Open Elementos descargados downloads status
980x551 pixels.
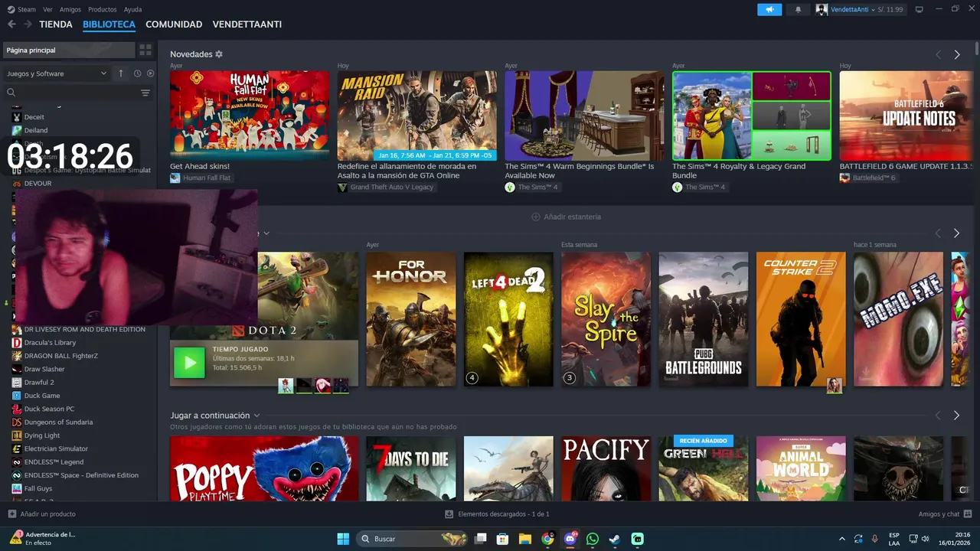[497, 514]
